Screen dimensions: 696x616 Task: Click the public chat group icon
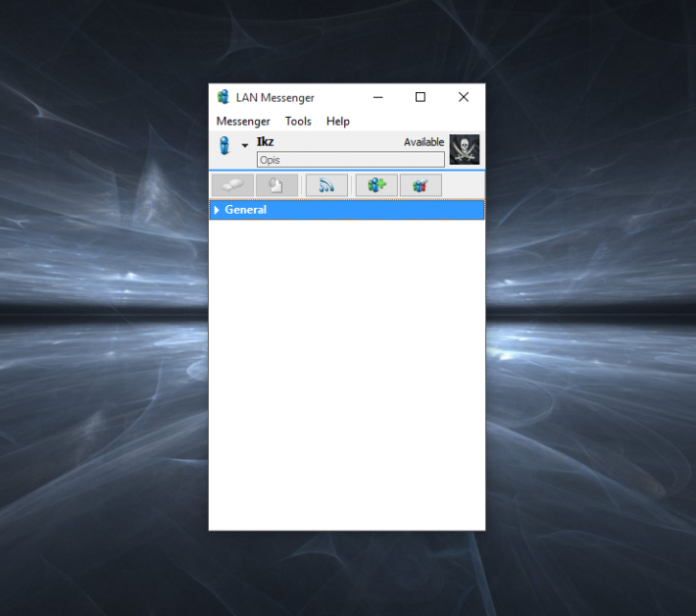click(421, 185)
